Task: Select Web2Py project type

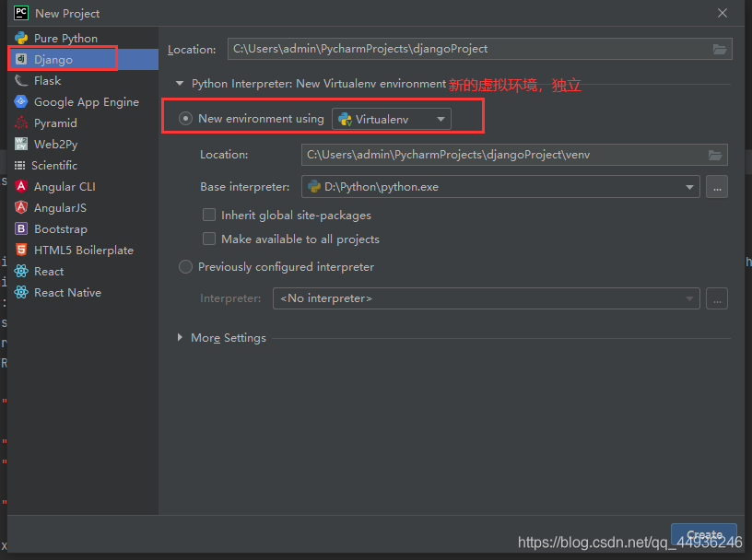Action: coord(83,144)
